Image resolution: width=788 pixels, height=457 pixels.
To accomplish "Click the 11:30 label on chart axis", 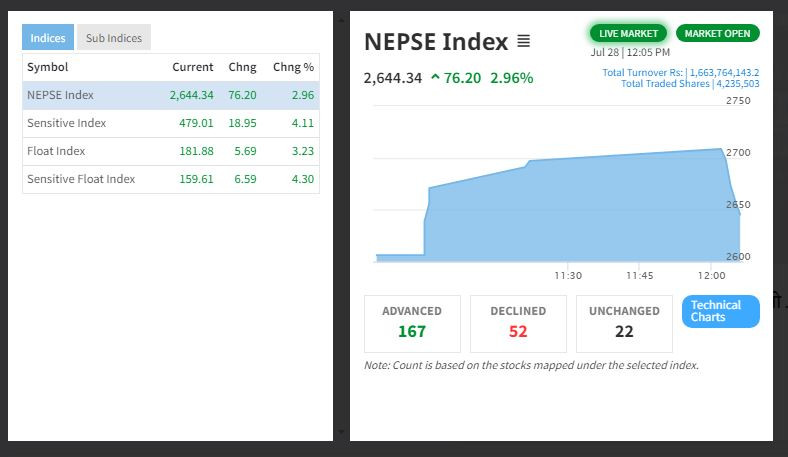I will (568, 276).
